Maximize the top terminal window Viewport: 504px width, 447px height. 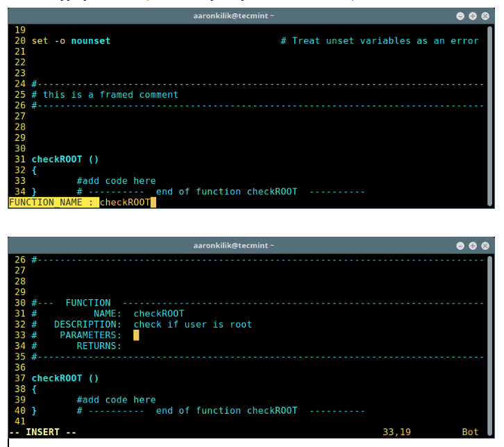click(x=473, y=15)
